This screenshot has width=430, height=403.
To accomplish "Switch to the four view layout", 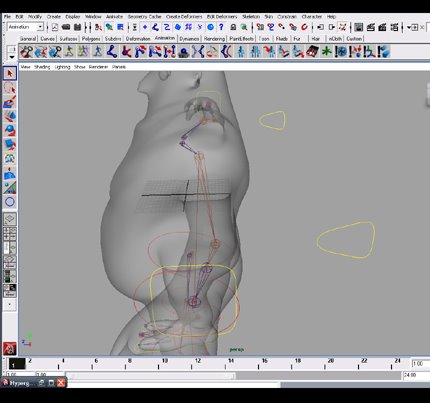I will coord(10,233).
